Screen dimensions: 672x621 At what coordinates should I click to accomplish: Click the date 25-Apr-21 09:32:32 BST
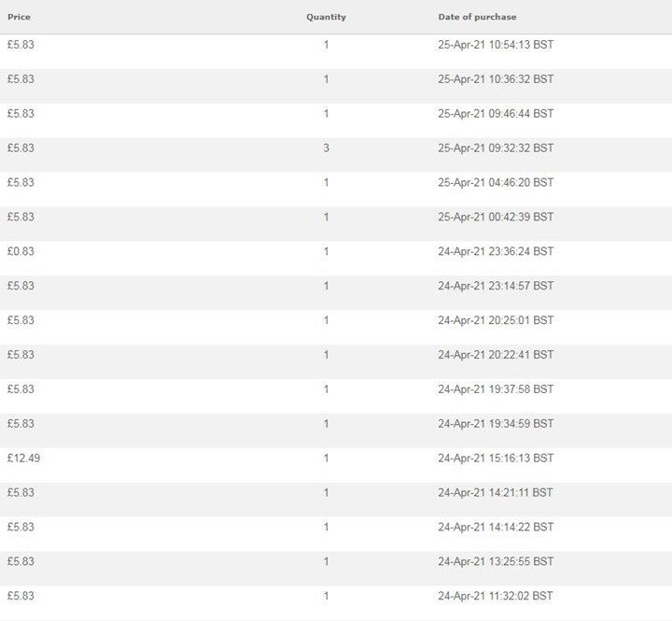pyautogui.click(x=496, y=148)
